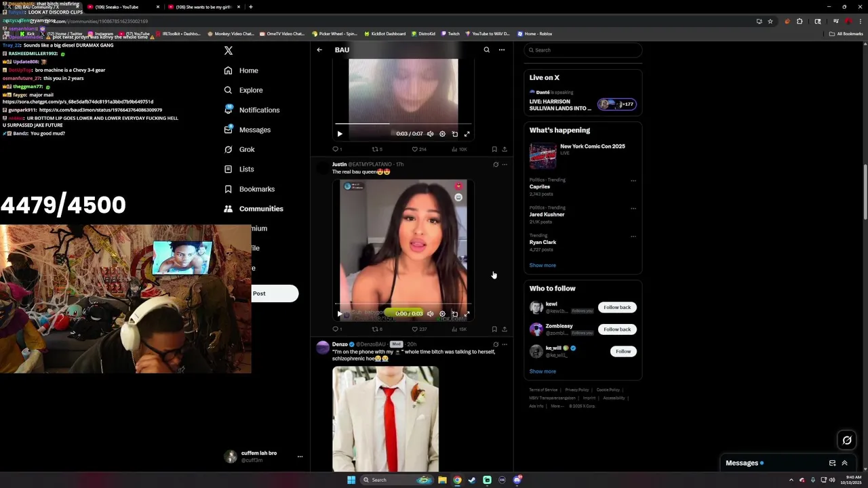Click the X logo in sidebar
The image size is (868, 488).
tap(229, 51)
